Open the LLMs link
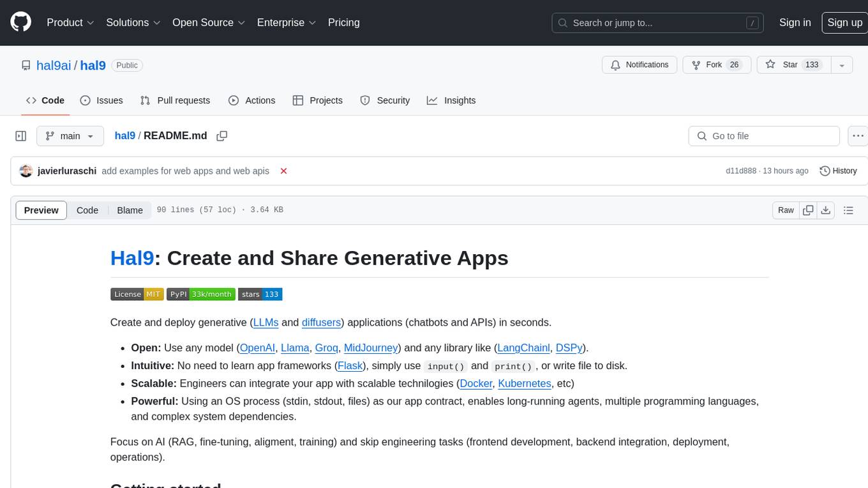Viewport: 868px width, 488px height. 266,323
